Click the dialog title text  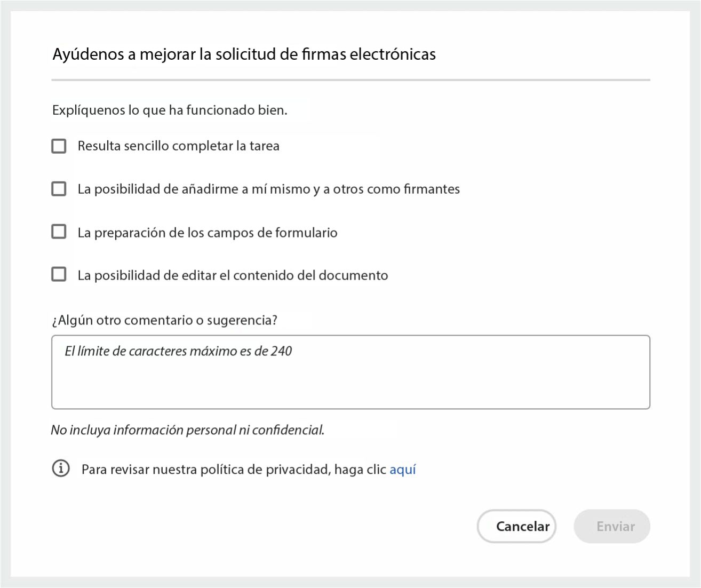click(x=244, y=54)
